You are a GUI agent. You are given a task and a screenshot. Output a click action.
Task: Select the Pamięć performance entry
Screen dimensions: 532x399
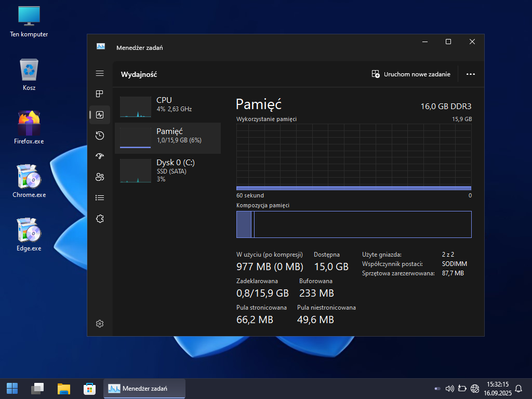[x=167, y=138]
